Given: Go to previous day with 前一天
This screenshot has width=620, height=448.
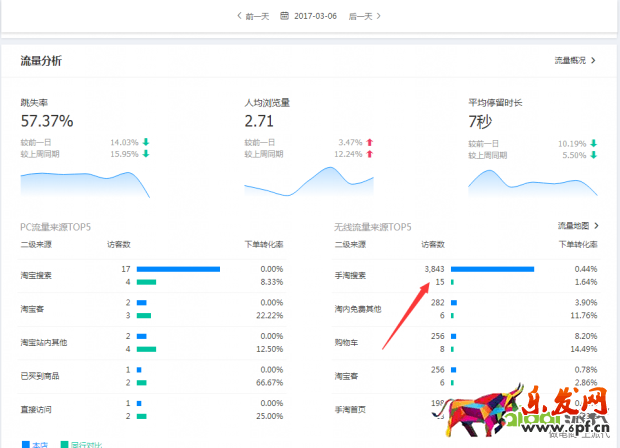Looking at the screenshot, I should click(x=253, y=16).
